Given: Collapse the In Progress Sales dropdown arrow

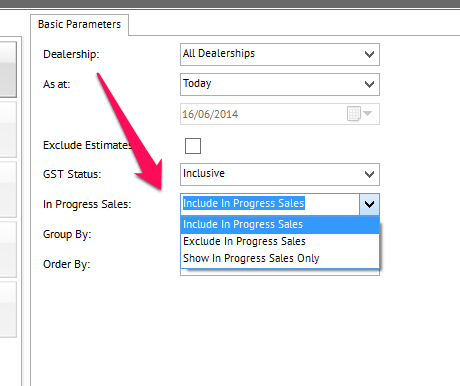Looking at the screenshot, I should tap(369, 204).
